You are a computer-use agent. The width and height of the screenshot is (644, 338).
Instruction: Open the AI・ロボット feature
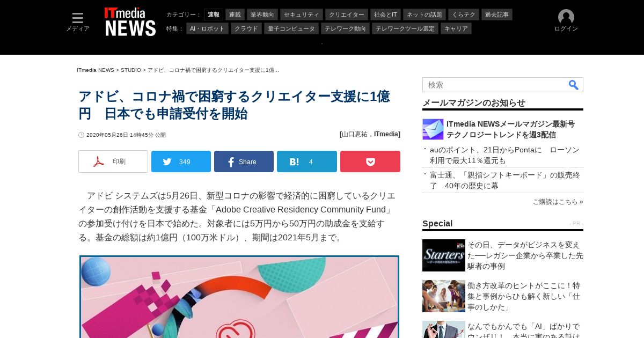click(x=208, y=28)
